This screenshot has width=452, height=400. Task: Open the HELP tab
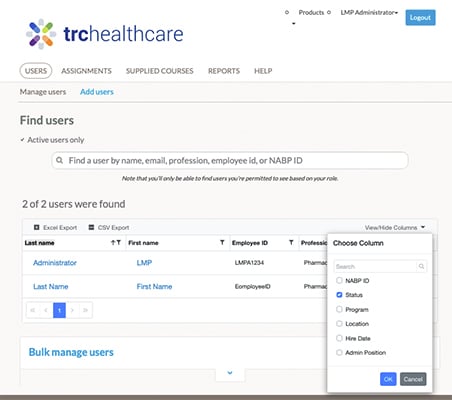pyautogui.click(x=263, y=71)
